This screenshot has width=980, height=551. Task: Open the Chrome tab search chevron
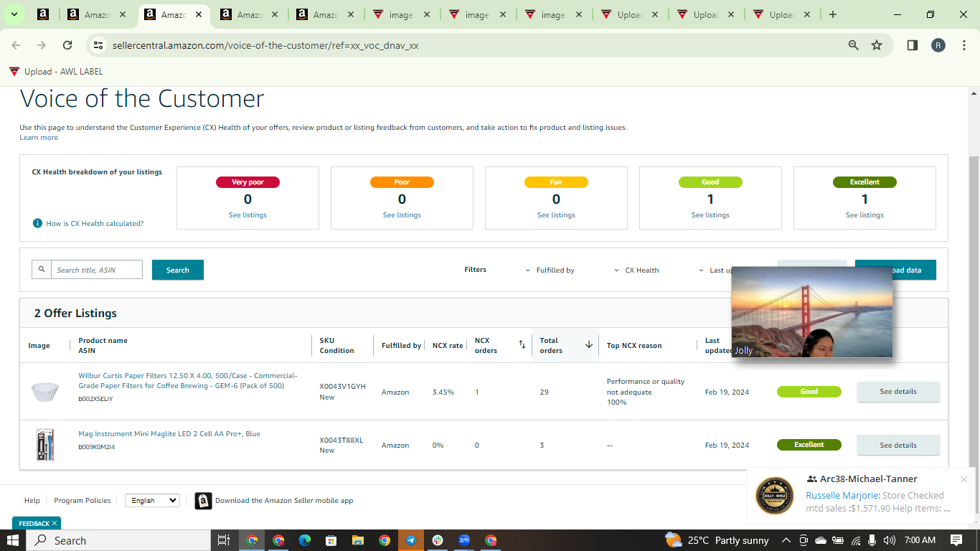14,14
